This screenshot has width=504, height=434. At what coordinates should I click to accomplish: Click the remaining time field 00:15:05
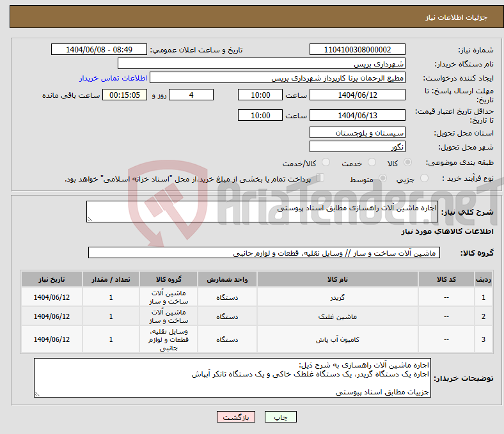125,95
